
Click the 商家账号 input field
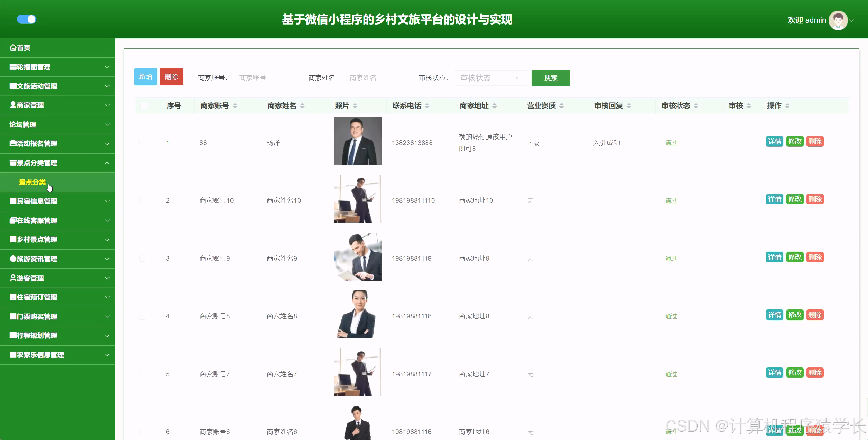pos(270,78)
